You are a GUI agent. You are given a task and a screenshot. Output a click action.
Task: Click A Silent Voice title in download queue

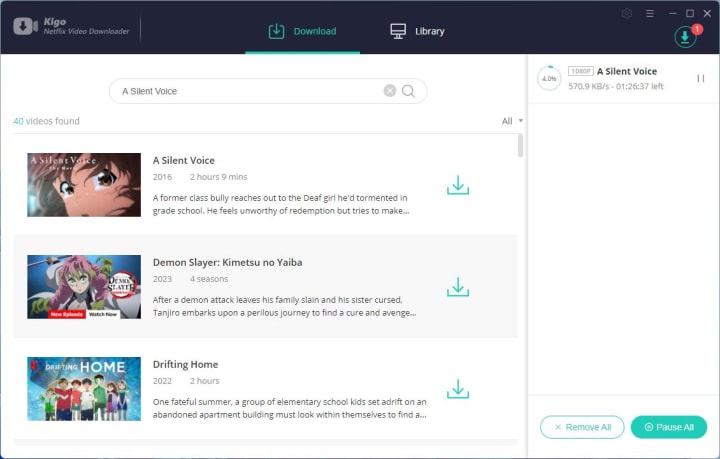coord(627,71)
